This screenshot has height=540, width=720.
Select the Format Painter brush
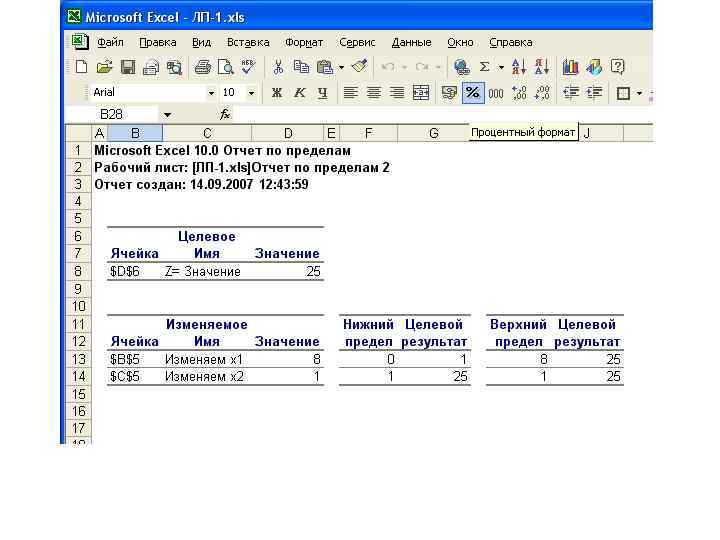click(x=360, y=67)
